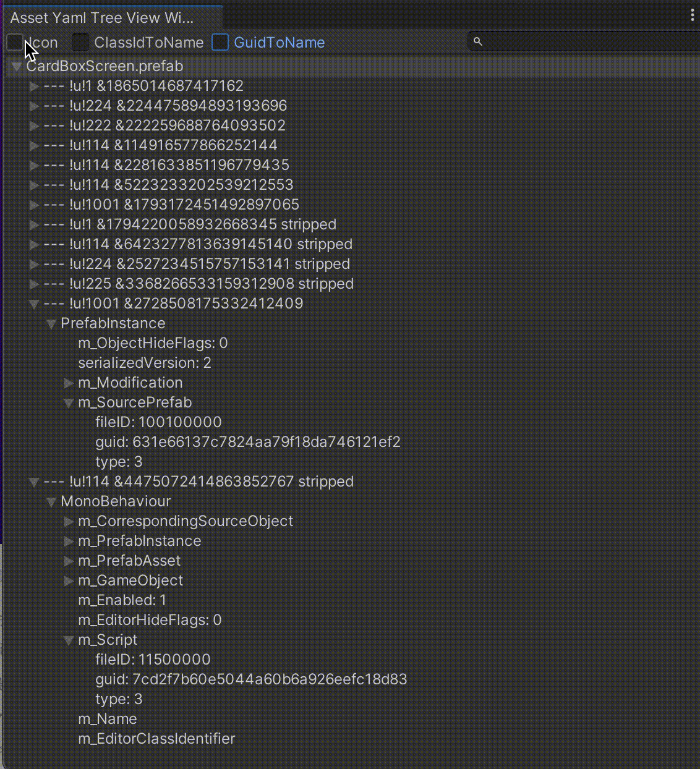Collapse the m_SourcePrefab node
Viewport: 700px width, 769px height.
tap(69, 403)
